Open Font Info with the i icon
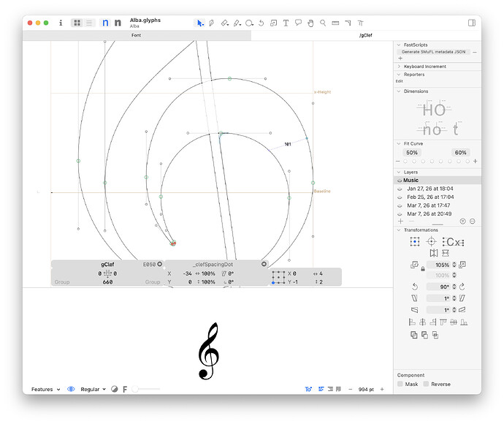504x424 pixels. pos(61,23)
